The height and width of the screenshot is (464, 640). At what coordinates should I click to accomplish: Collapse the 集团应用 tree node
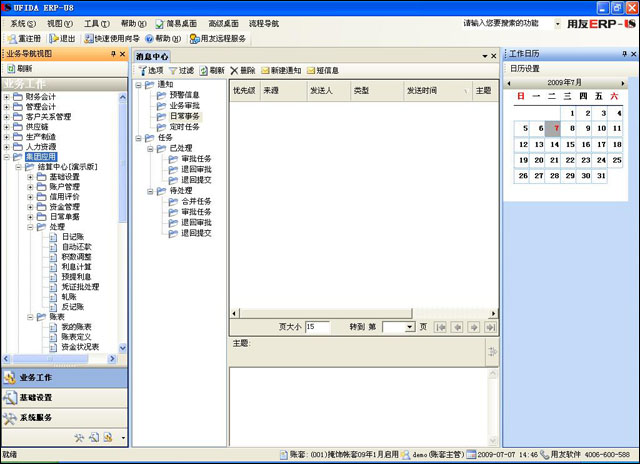pyautogui.click(x=7, y=157)
